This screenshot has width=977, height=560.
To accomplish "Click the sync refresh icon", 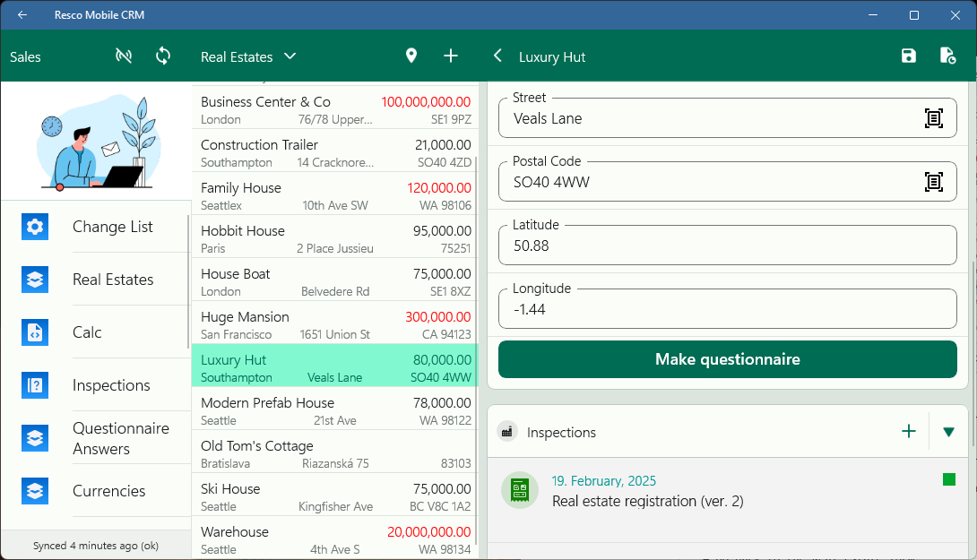I will pos(163,56).
